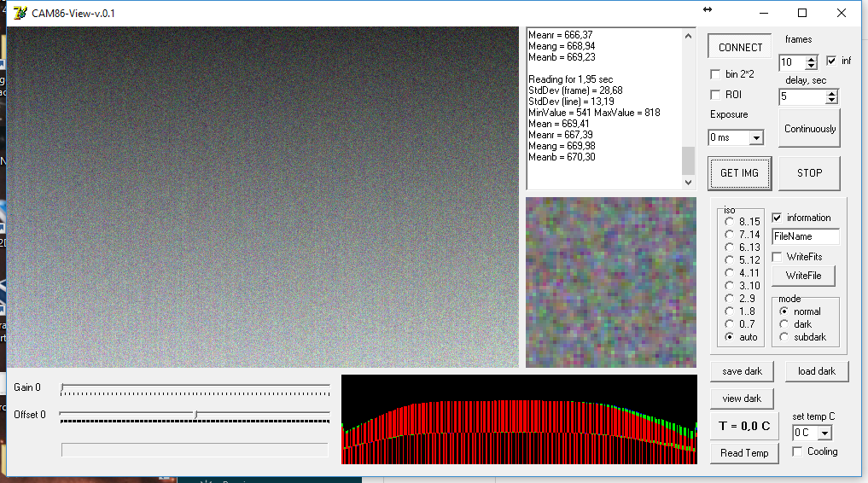Maximize the CAM86-View window
Image resolution: width=868 pixels, height=483 pixels.
(802, 13)
